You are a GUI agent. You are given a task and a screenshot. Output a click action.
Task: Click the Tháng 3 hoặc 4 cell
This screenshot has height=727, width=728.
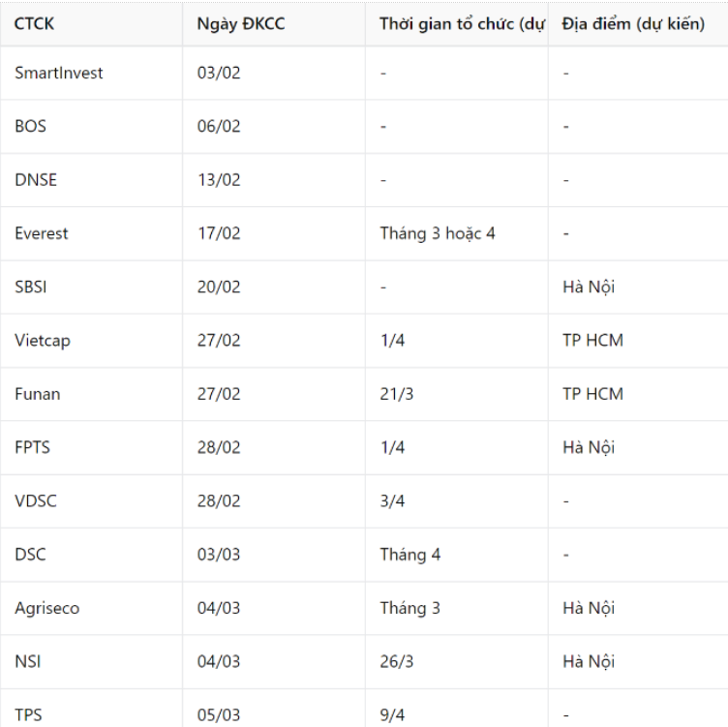[x=457, y=233]
